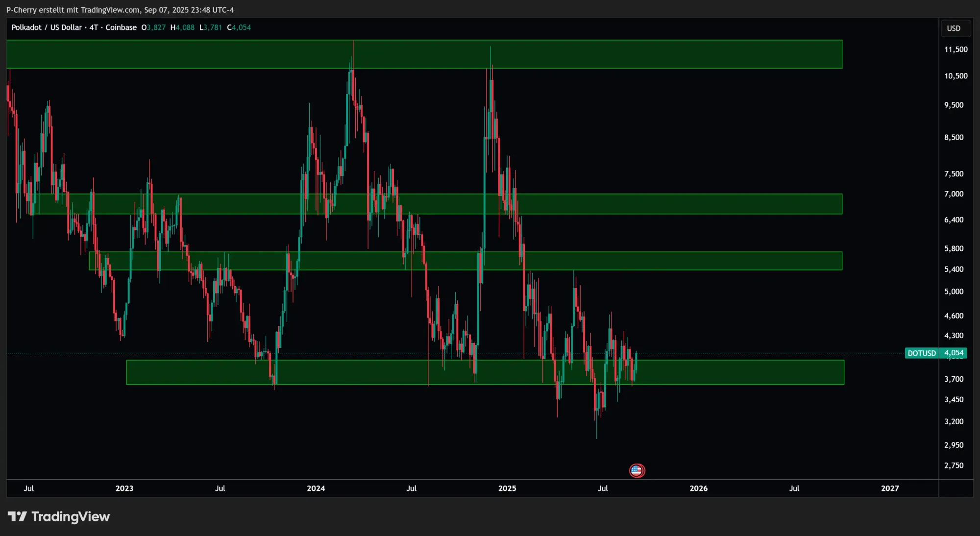The width and height of the screenshot is (980, 536).
Task: Click the close value C4,054 in header
Action: coord(239,27)
